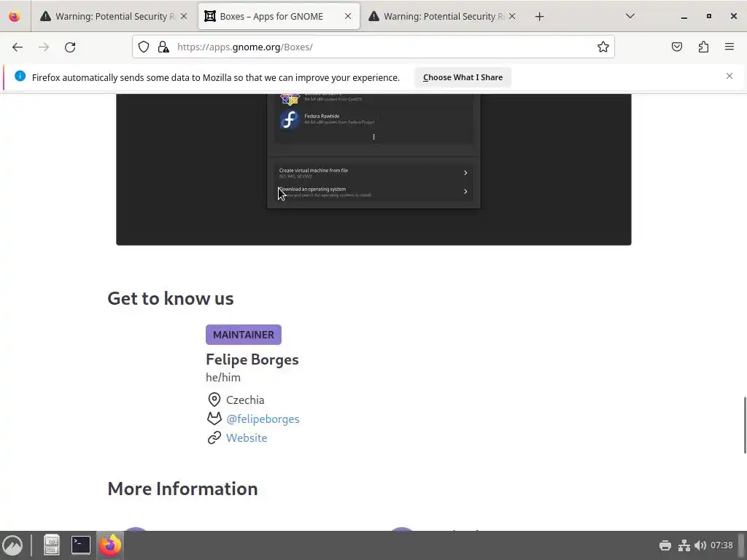This screenshot has height=560, width=747.
Task: Click the Felipe Borges name
Action: click(252, 359)
